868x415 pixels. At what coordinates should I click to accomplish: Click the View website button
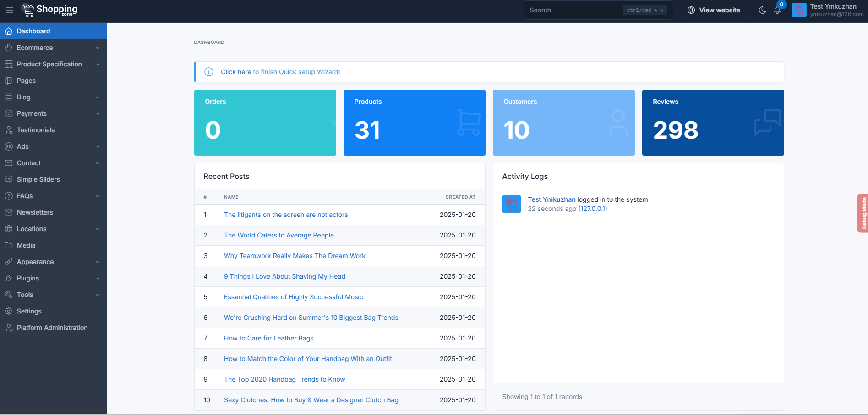click(714, 10)
